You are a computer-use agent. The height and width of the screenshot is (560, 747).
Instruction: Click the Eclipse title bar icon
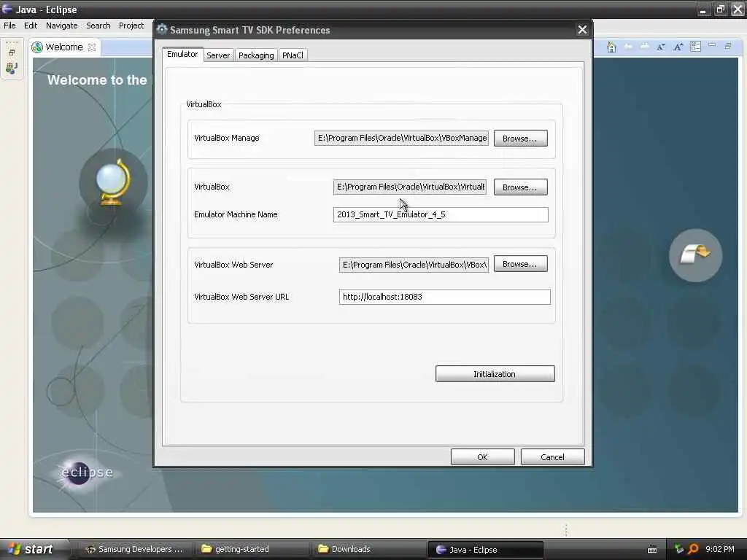tap(7, 9)
